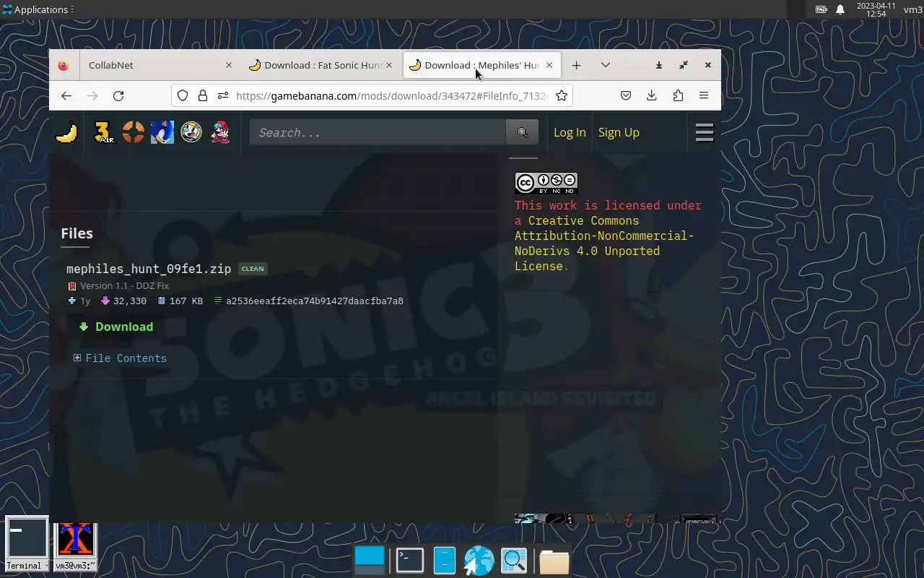Open the Sonic game icon in site header
This screenshot has width=924, height=578.
coord(162,132)
